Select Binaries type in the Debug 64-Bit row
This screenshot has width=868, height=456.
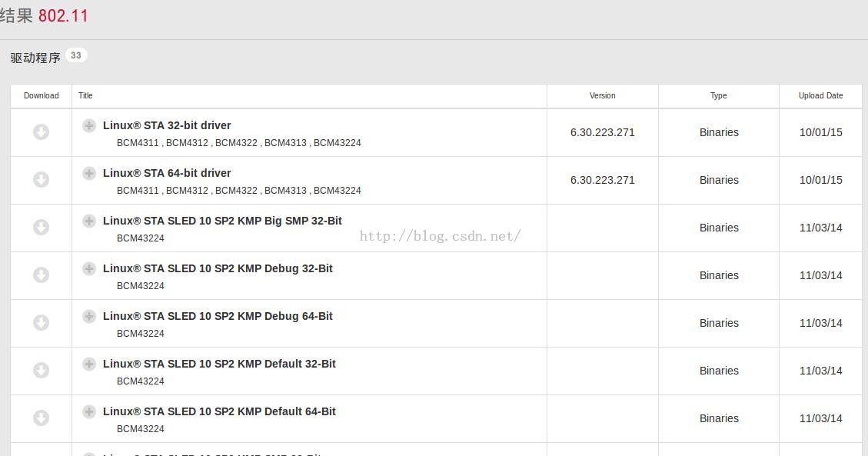719,323
